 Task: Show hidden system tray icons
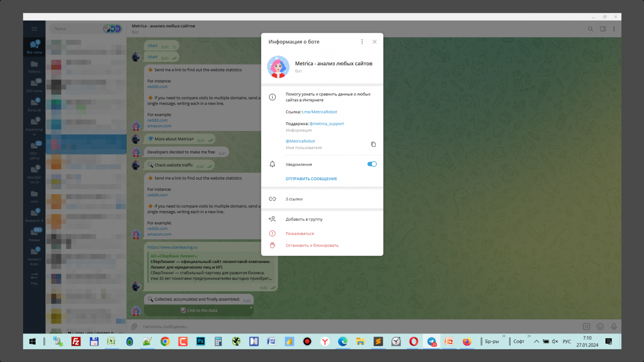tap(537, 341)
